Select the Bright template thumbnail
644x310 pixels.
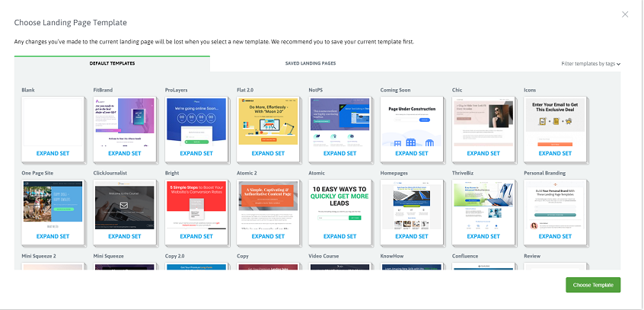pos(196,205)
